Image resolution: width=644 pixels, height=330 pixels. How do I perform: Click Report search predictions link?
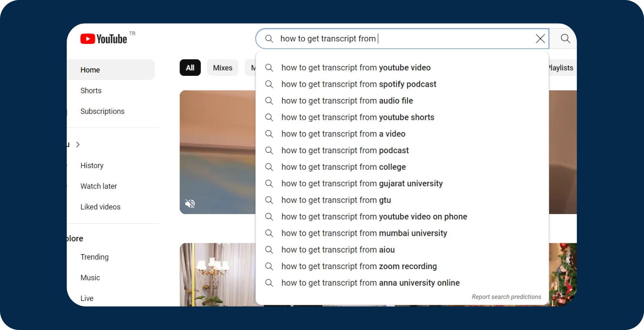click(x=506, y=297)
